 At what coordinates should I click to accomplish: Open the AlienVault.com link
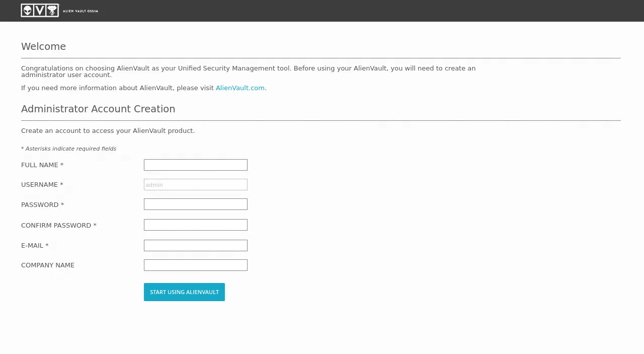(x=240, y=88)
